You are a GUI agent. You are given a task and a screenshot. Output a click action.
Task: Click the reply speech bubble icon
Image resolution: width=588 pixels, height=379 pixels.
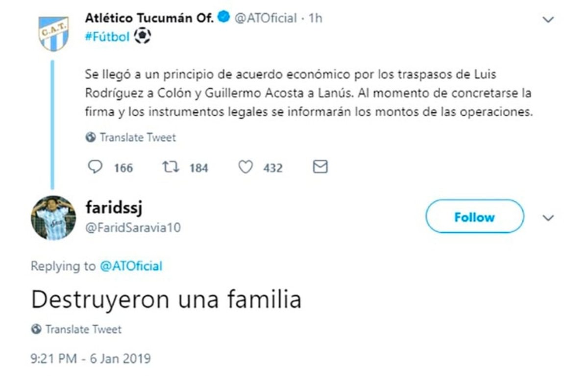pos(95,167)
